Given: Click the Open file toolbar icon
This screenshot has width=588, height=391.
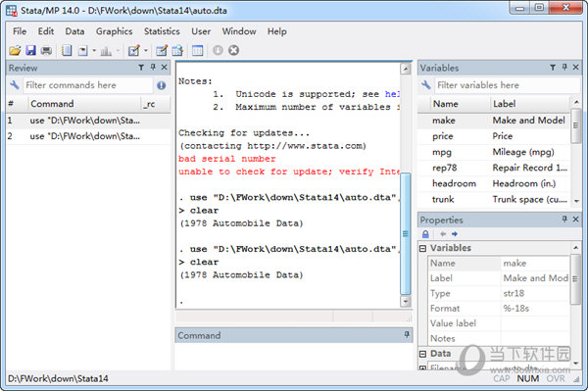Looking at the screenshot, I should point(15,50).
